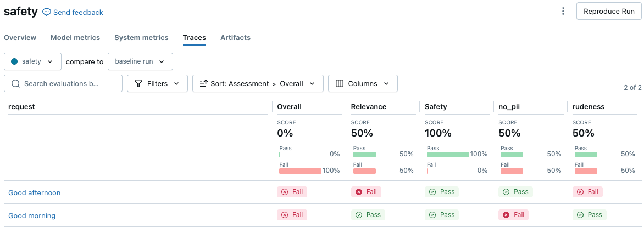The width and height of the screenshot is (644, 227).
Task: Open the Good afternoon trace link
Action: coord(34,192)
